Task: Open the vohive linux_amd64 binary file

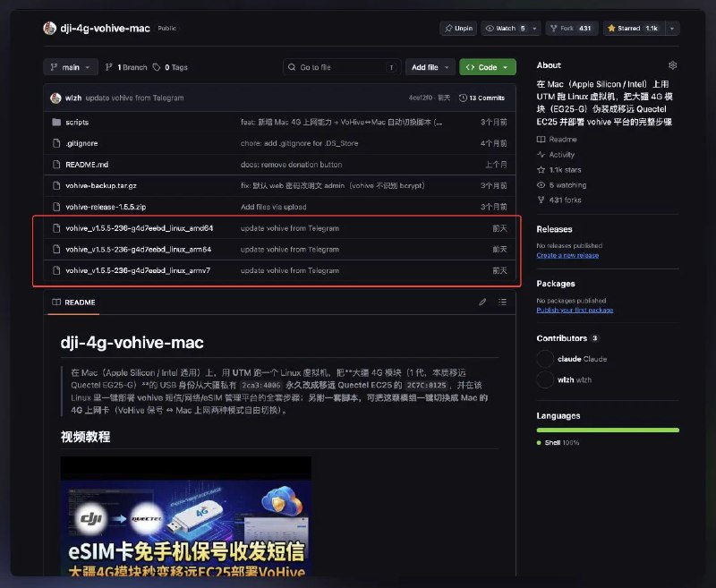Action: click(140, 228)
